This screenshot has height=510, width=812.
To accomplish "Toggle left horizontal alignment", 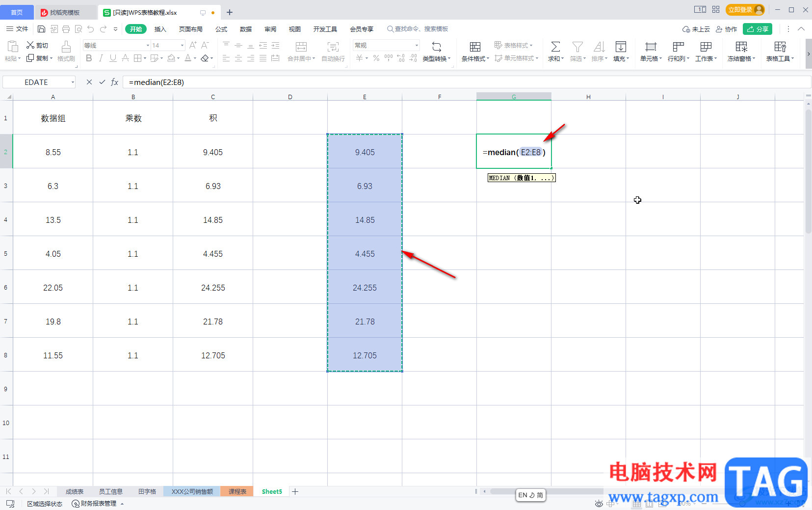I will (226, 58).
